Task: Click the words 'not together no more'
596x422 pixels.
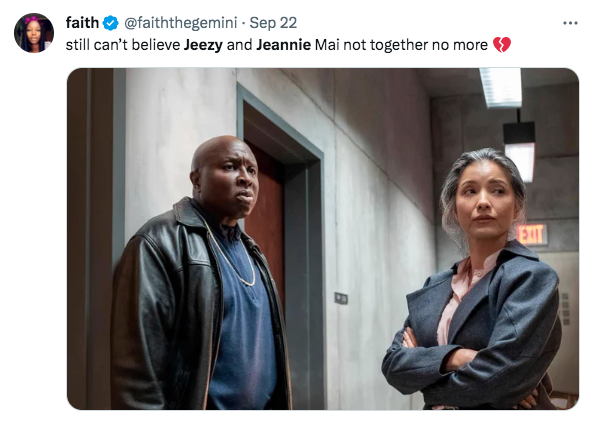Action: click(415, 45)
